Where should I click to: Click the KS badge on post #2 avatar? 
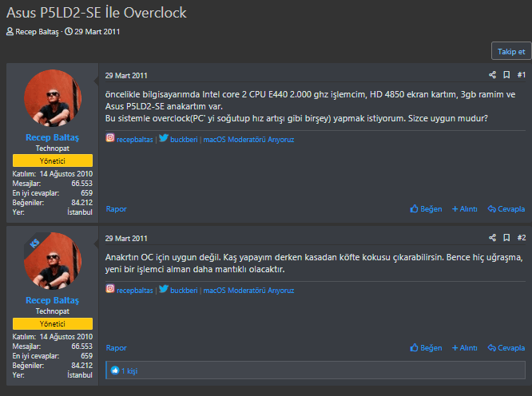pyautogui.click(x=34, y=243)
